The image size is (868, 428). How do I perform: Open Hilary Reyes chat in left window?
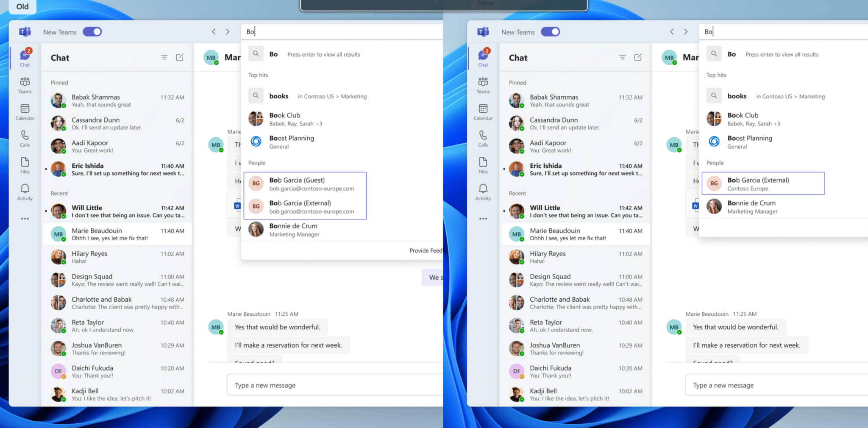point(117,257)
